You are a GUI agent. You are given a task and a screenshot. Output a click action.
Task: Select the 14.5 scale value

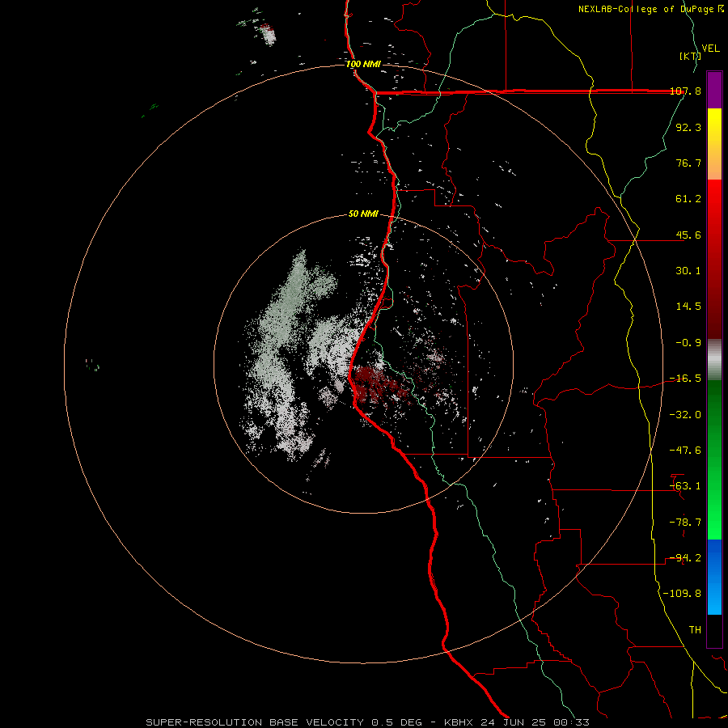pos(688,307)
